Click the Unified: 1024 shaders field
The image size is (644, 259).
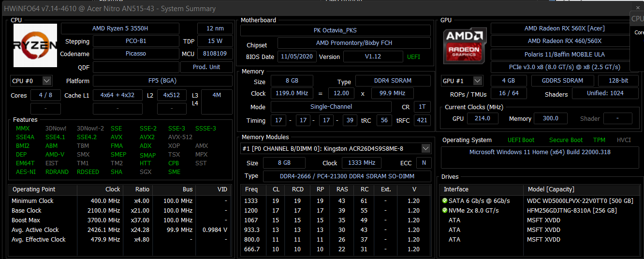[605, 93]
